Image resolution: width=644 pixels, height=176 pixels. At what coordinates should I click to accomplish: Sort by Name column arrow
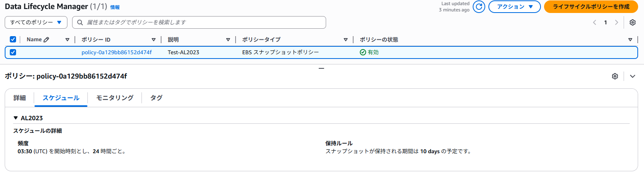(x=67, y=40)
